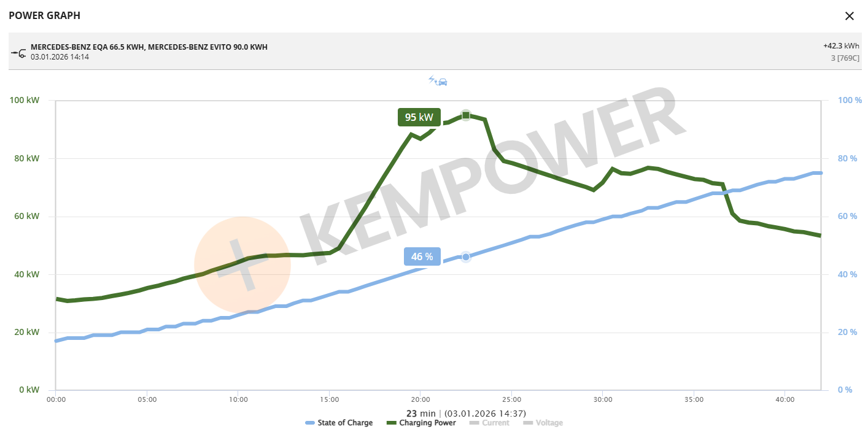
Task: Click the 95 kW charging power tooltip
Action: (x=419, y=117)
